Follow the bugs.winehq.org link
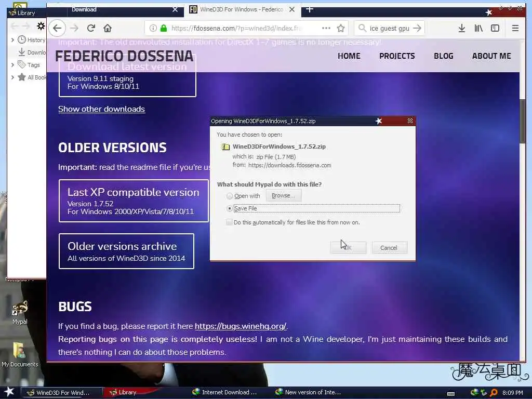This screenshot has width=532, height=399. [x=241, y=326]
